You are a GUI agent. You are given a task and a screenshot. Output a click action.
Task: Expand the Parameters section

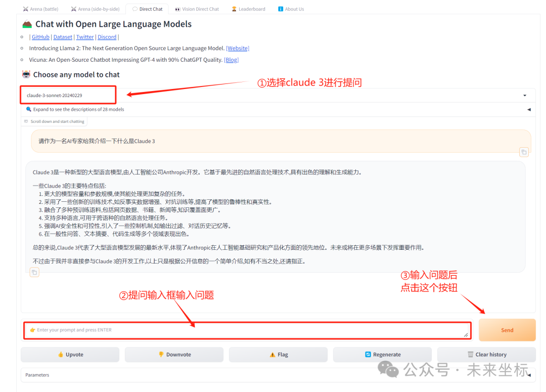pos(278,375)
